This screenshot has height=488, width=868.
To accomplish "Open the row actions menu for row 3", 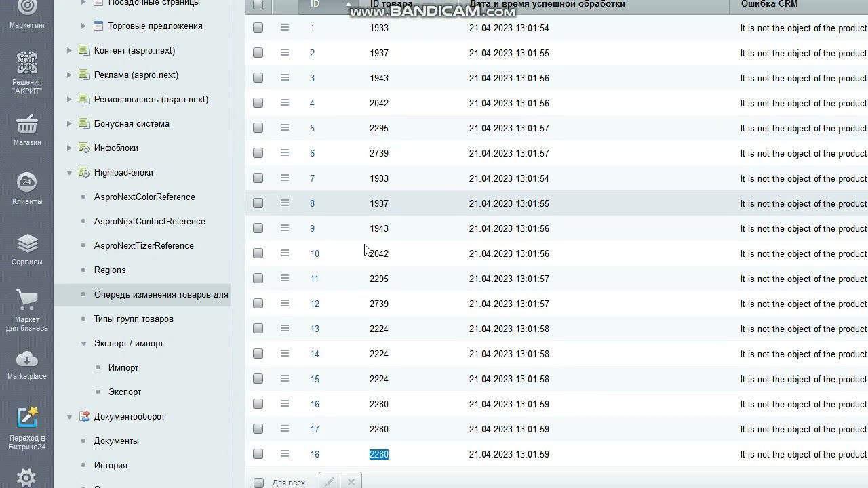I will tap(285, 77).
